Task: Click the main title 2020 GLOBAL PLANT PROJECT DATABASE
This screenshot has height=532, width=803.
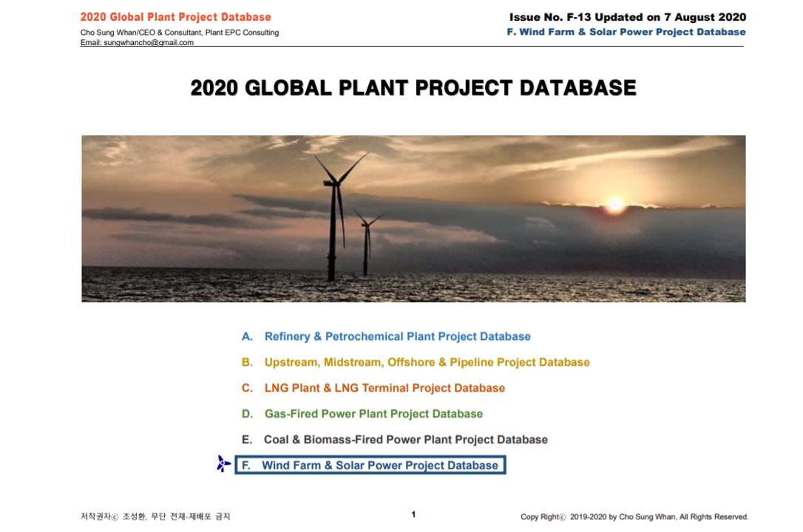Action: [x=413, y=88]
